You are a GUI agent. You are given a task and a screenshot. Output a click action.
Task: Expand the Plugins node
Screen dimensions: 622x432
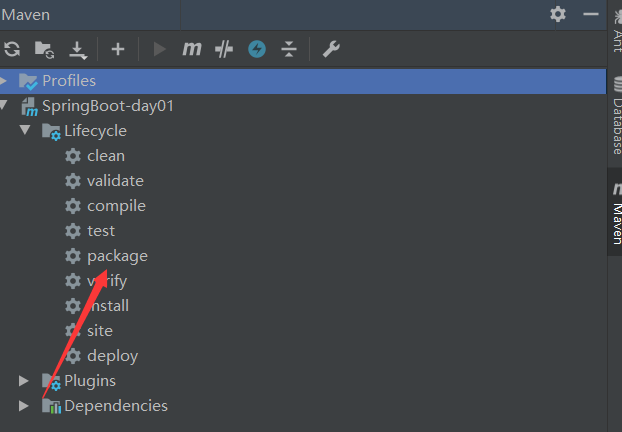[24, 381]
